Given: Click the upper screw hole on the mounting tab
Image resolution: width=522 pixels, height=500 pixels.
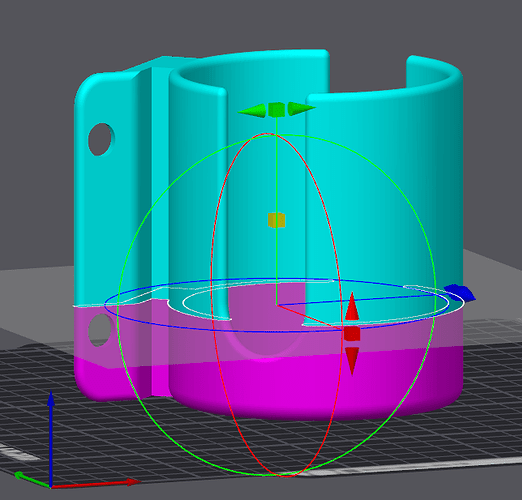Looking at the screenshot, I should [x=101, y=139].
